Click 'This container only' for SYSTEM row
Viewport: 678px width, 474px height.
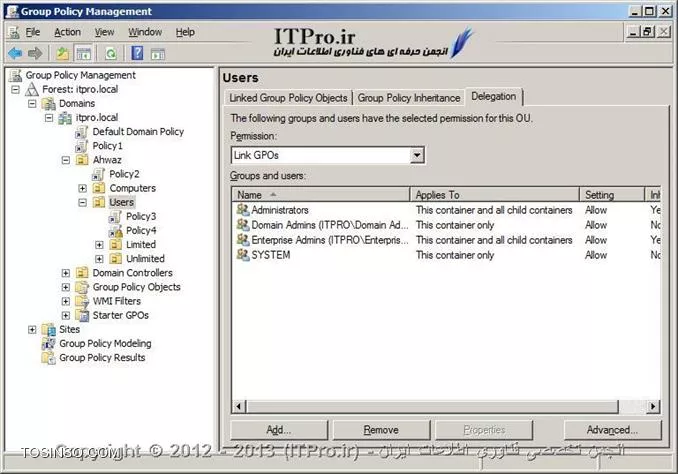click(x=455, y=255)
